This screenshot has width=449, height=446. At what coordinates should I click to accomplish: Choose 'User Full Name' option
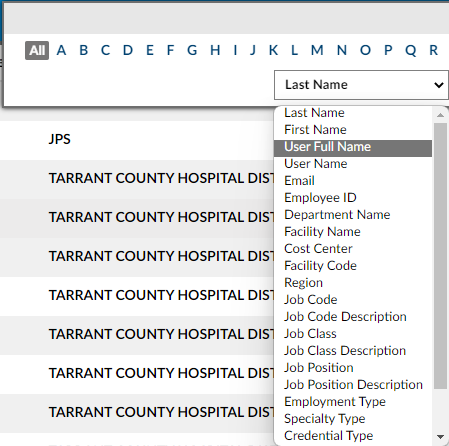coord(353,147)
